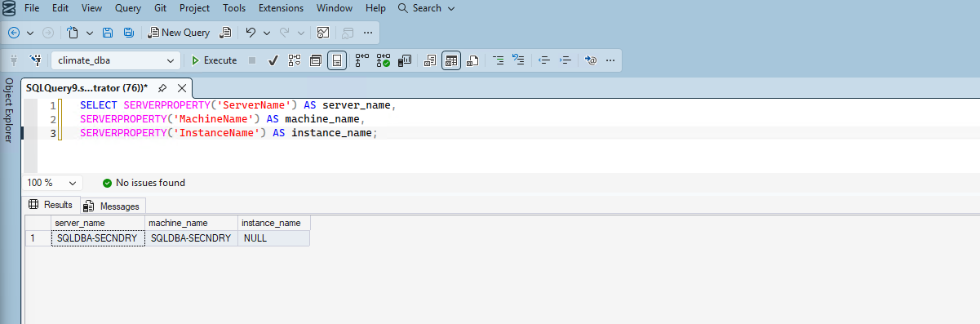This screenshot has height=324, width=980.
Task: Specify Values for Template Parameters
Action: 592,60
